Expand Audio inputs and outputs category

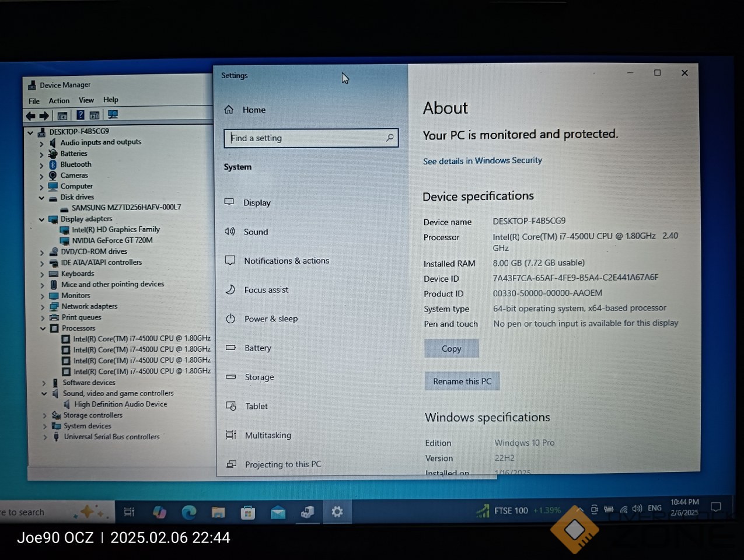(x=41, y=143)
